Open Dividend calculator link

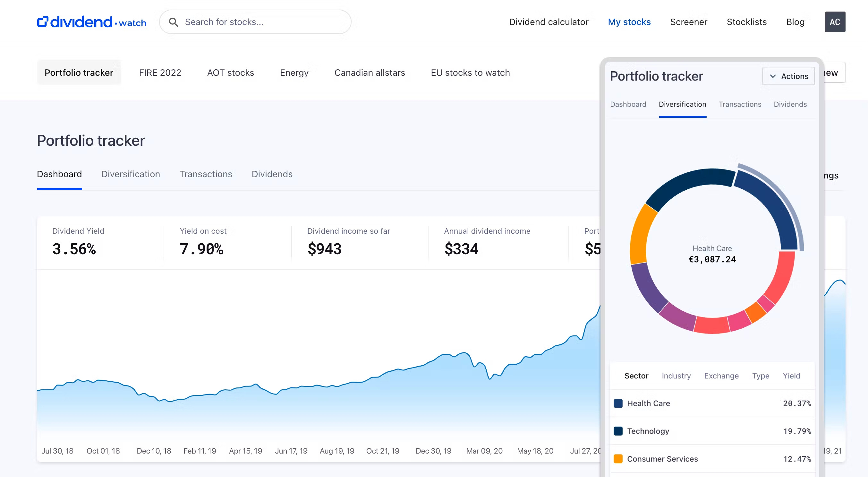point(548,22)
